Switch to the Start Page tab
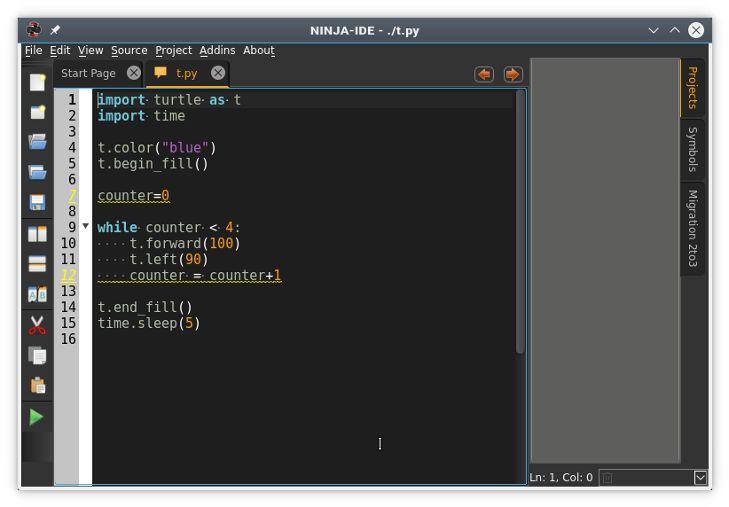 88,73
